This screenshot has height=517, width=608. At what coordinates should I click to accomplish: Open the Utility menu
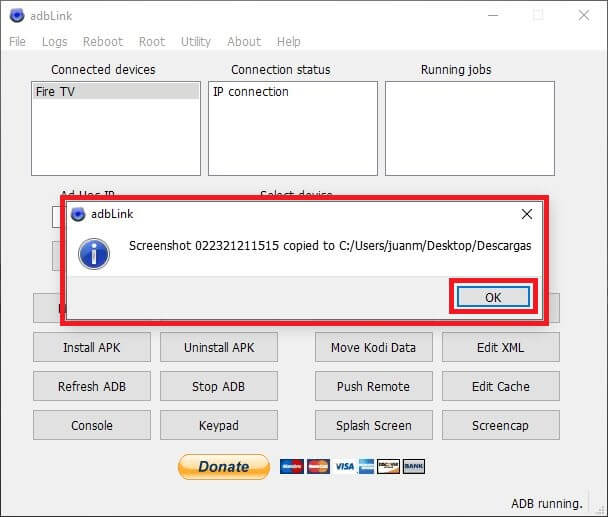coord(196,41)
